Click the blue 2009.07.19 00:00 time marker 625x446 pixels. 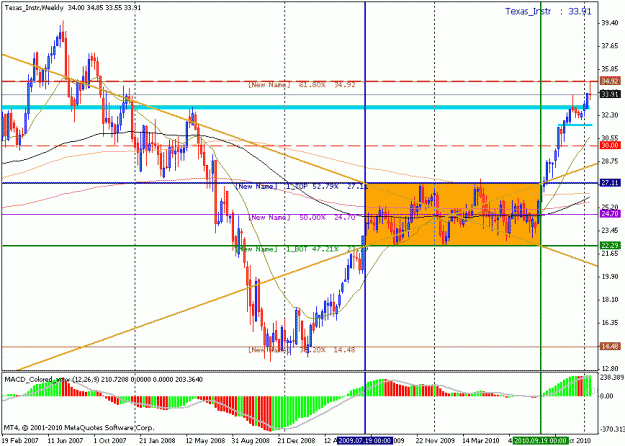[365, 441]
